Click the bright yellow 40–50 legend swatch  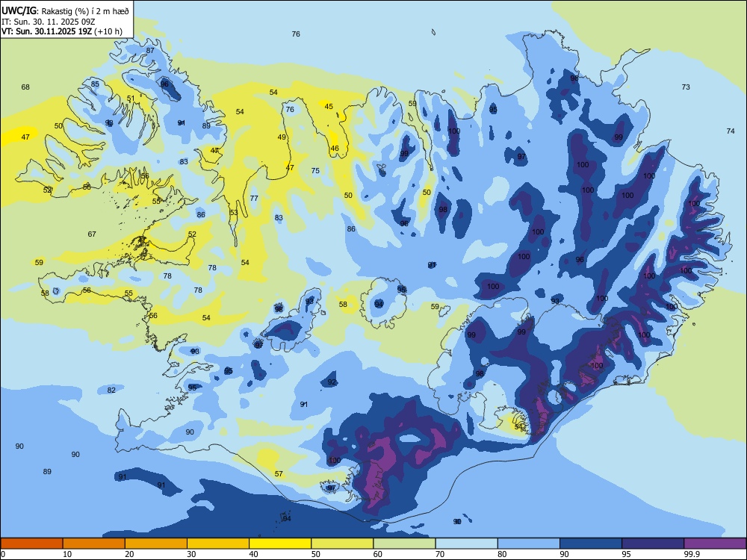(280, 544)
